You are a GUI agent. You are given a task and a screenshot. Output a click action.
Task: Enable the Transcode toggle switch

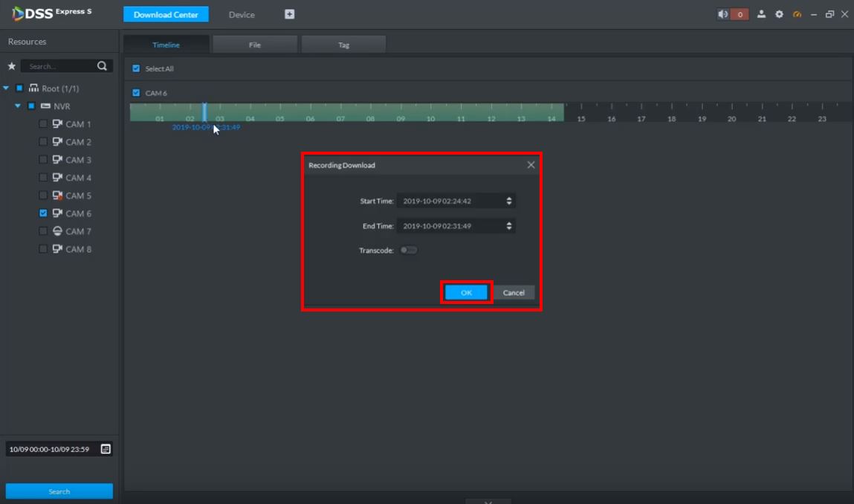click(409, 251)
